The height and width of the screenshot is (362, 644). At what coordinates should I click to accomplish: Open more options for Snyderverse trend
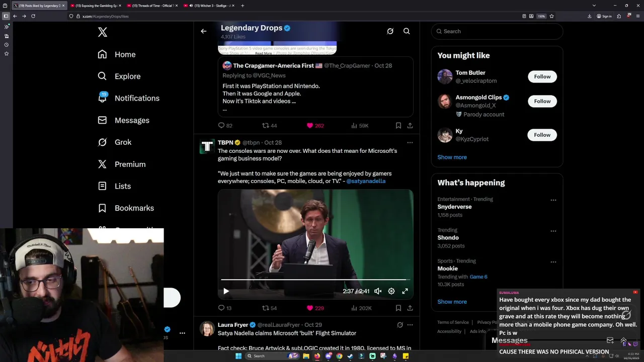click(x=553, y=200)
